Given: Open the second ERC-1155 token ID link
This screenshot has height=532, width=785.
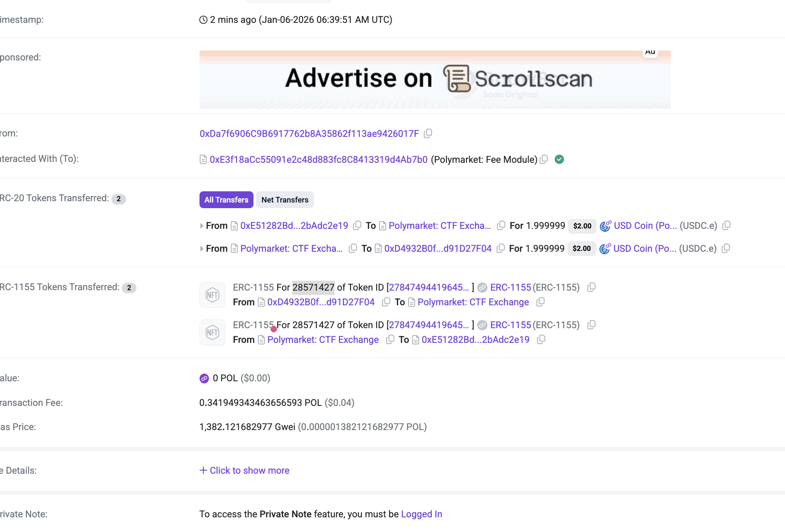Looking at the screenshot, I should pos(429,325).
